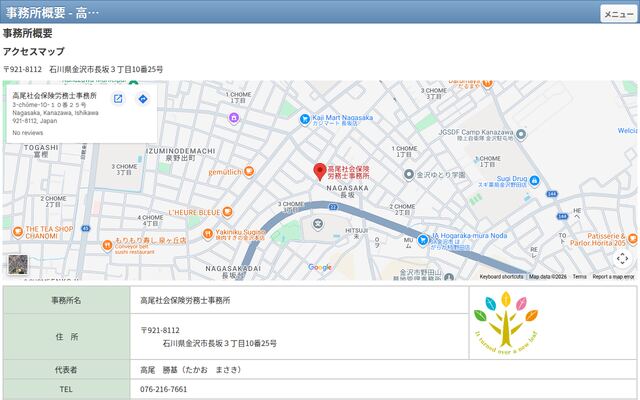Click the blue directions arrow icon
The height and width of the screenshot is (400, 640).
pos(143,99)
